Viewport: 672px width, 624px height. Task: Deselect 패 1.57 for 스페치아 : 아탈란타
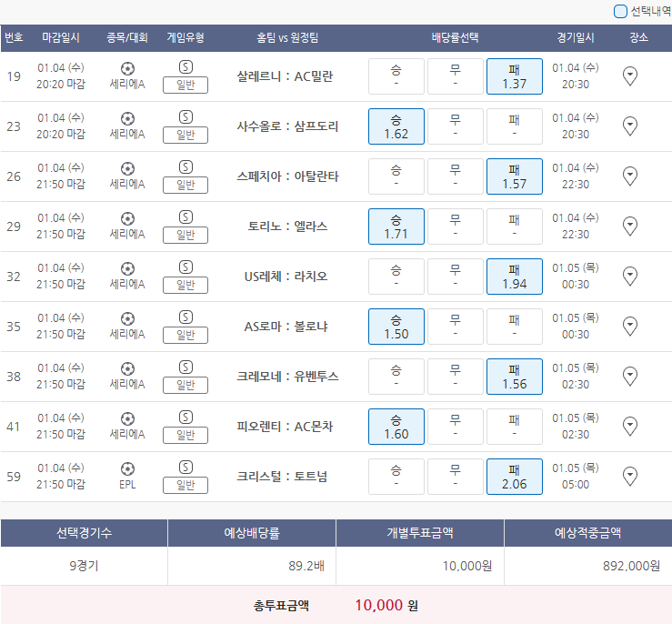(x=515, y=176)
